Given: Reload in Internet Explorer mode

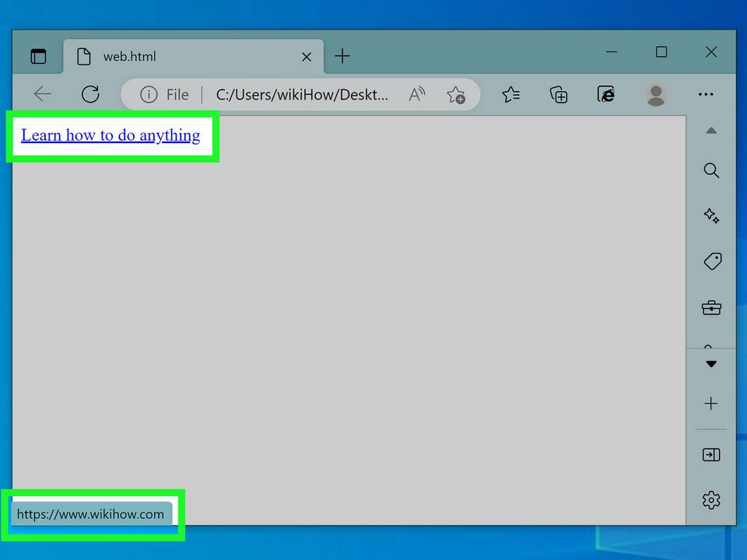Looking at the screenshot, I should (x=606, y=94).
